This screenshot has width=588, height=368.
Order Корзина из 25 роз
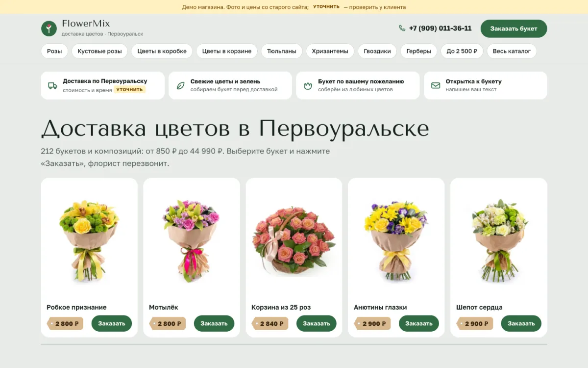(x=317, y=323)
